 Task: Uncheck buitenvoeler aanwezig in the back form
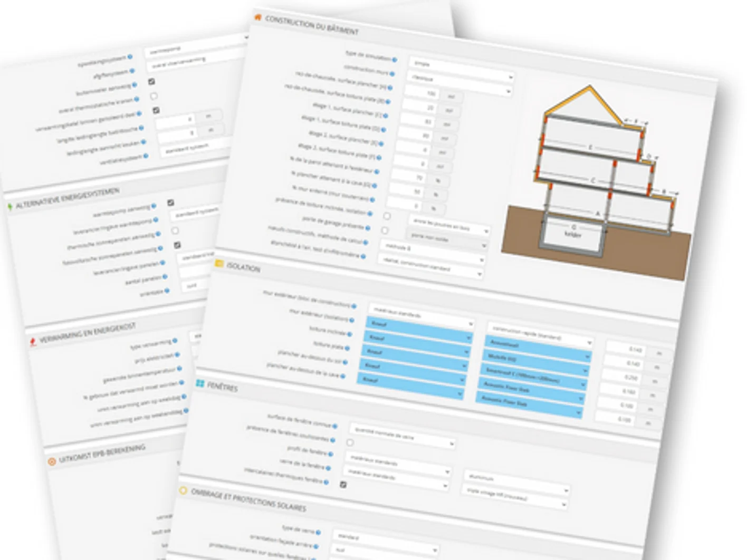(151, 82)
